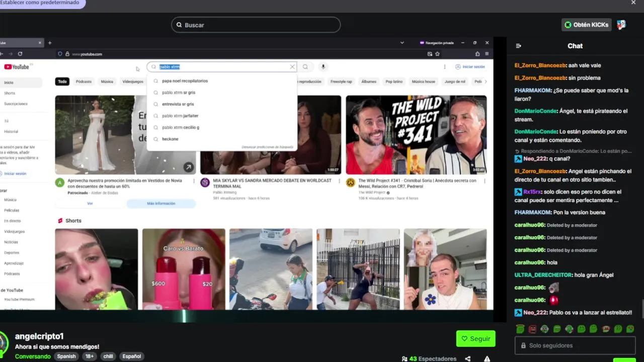The width and height of the screenshot is (644, 362).
Task: Open the browser hamburger menu in the stream
Action: coord(487,54)
